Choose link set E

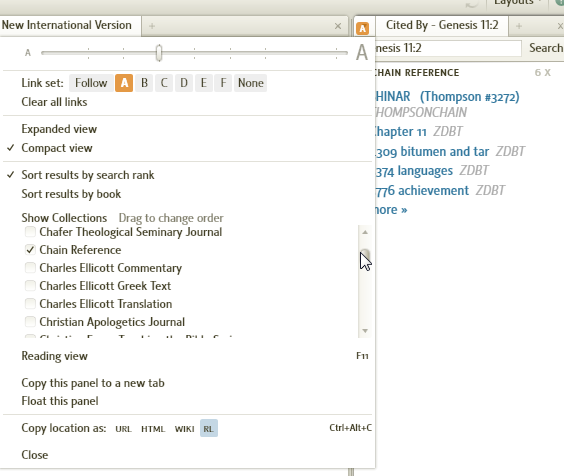[204, 83]
